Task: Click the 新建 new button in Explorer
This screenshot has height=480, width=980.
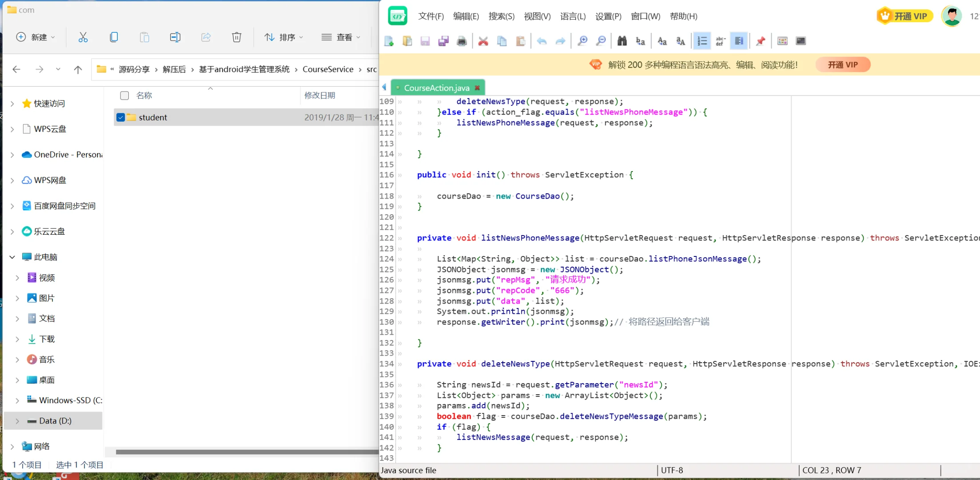Action: tap(36, 37)
